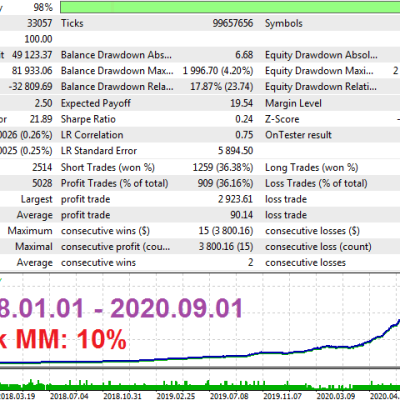
Task: Click the Ticks label
Action: (x=72, y=23)
